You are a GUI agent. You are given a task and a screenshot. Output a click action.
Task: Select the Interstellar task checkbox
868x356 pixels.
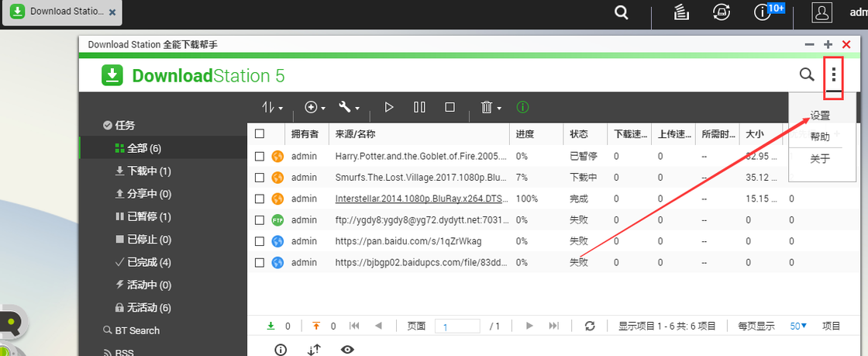click(x=260, y=199)
